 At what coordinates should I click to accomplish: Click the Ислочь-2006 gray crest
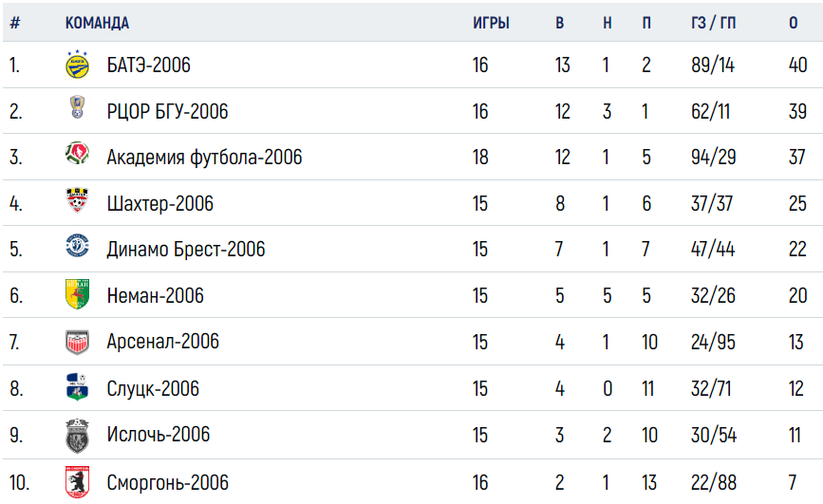(77, 436)
